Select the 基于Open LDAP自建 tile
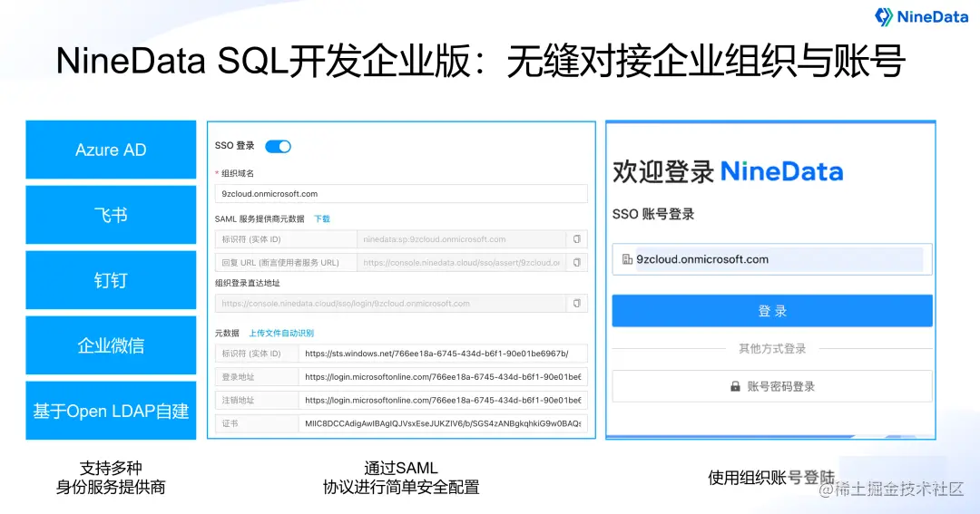 111,411
